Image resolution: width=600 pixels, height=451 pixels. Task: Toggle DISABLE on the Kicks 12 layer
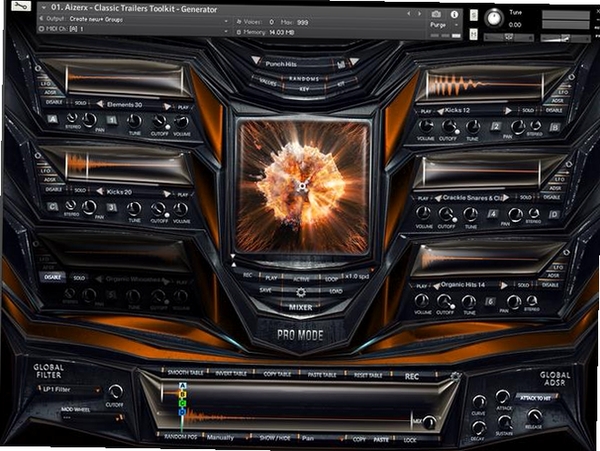(x=554, y=110)
